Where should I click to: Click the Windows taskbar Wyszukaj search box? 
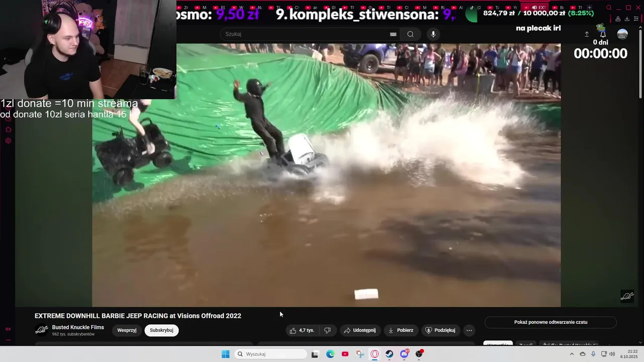point(271,354)
